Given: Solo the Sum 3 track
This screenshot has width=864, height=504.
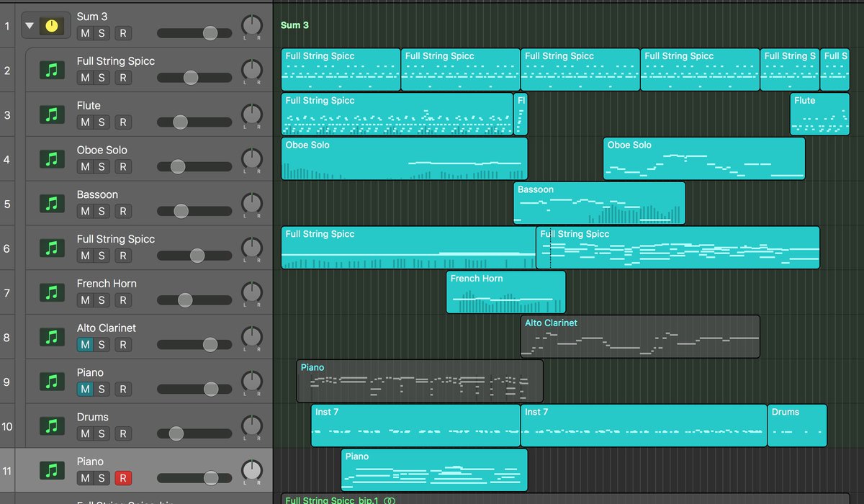Looking at the screenshot, I should coord(102,33).
